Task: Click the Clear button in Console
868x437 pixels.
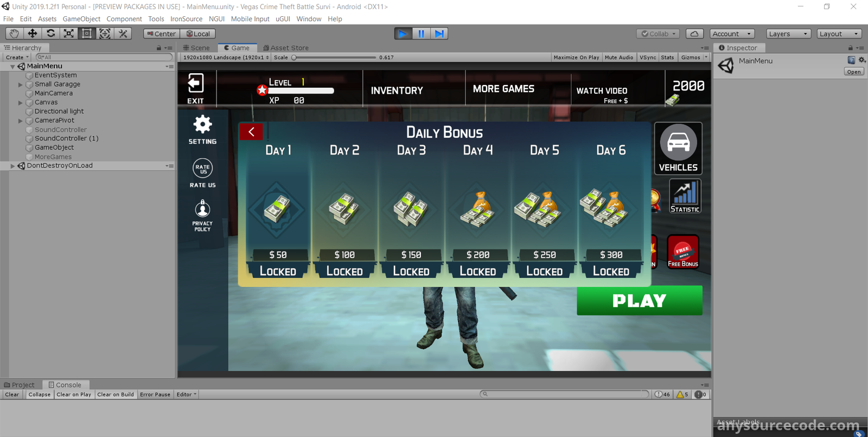Action: coord(12,395)
